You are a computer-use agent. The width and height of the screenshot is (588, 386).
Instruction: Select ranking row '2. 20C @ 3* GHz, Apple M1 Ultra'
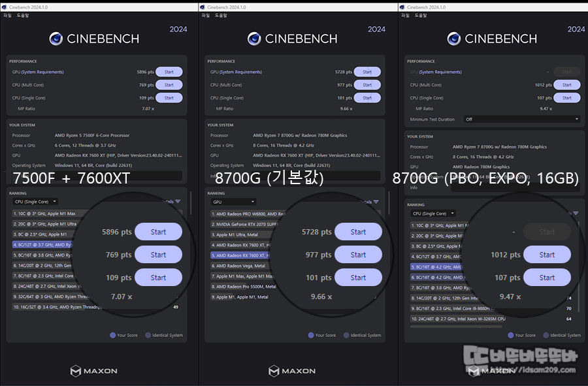point(45,224)
